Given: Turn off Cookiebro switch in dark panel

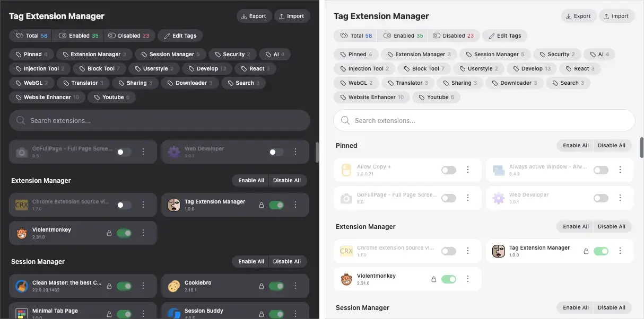Looking at the screenshot, I should [276, 286].
